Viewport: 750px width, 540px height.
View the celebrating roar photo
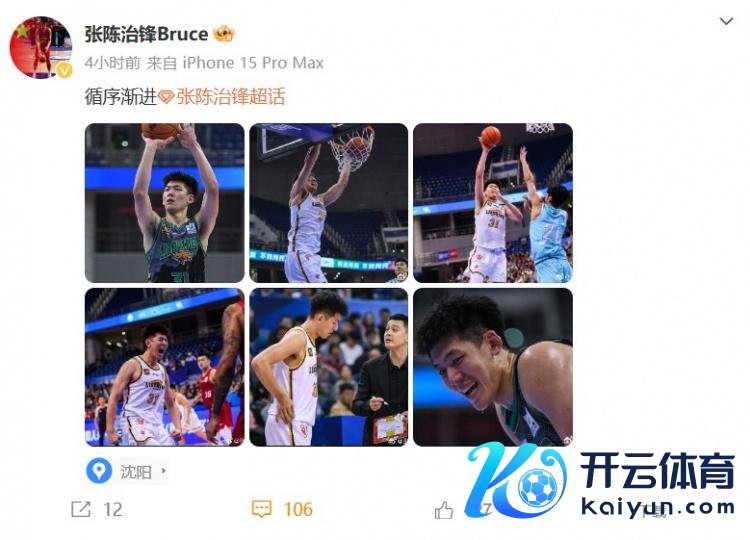tap(165, 367)
